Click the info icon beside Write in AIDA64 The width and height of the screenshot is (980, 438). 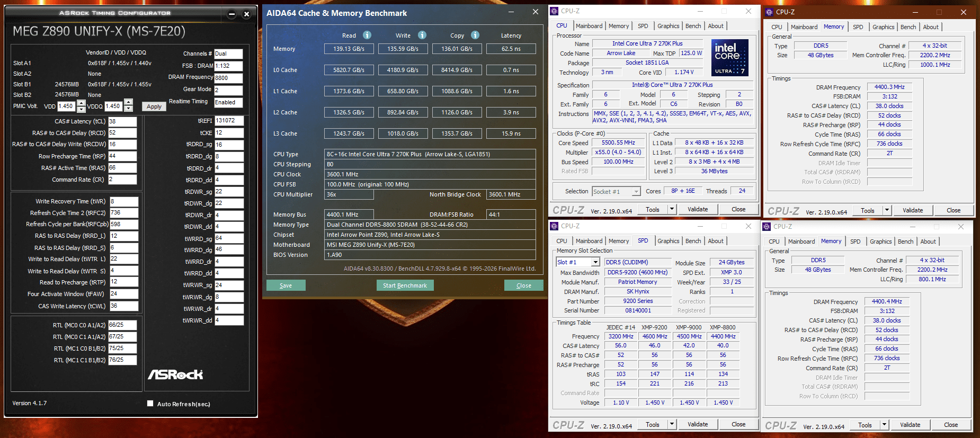pyautogui.click(x=422, y=35)
